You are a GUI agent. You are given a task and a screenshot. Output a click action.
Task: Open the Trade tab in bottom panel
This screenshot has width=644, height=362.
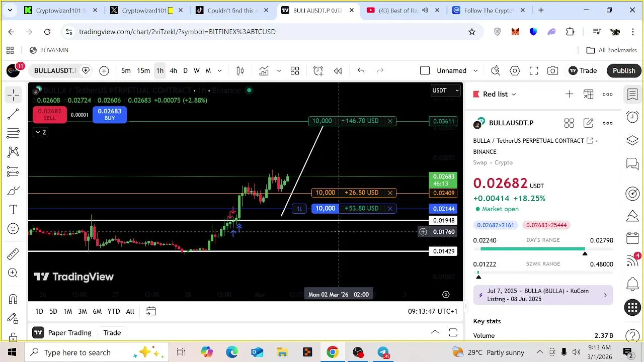[112, 332]
